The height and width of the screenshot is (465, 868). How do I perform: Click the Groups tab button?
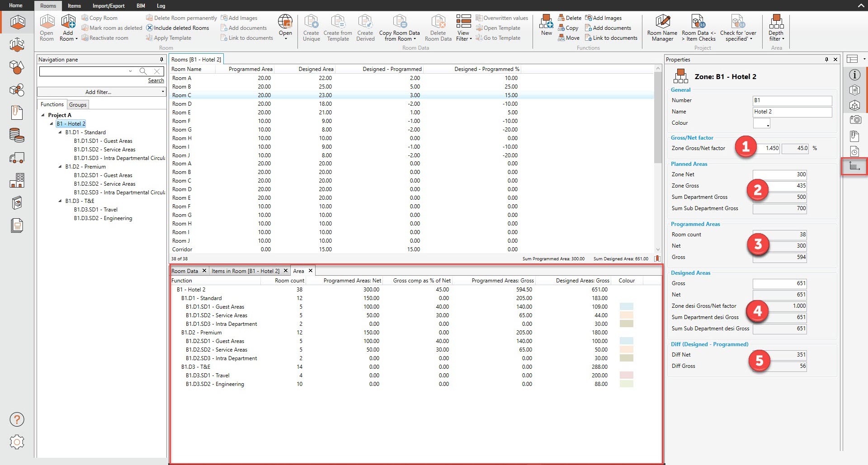pos(78,105)
